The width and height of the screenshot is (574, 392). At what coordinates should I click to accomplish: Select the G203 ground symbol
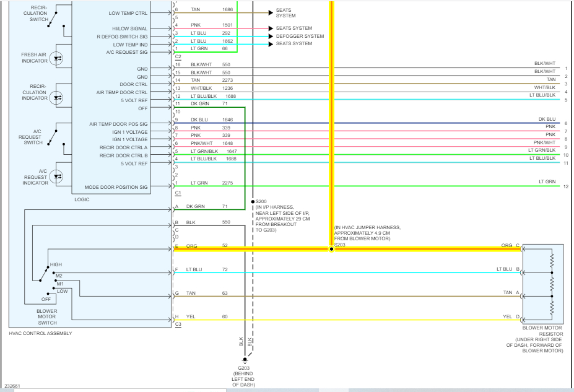tap(246, 360)
